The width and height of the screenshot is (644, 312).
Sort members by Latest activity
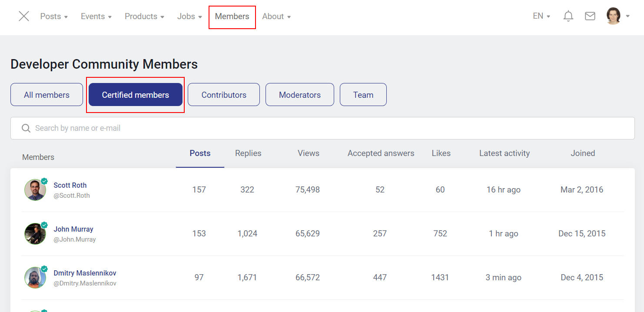tap(505, 153)
